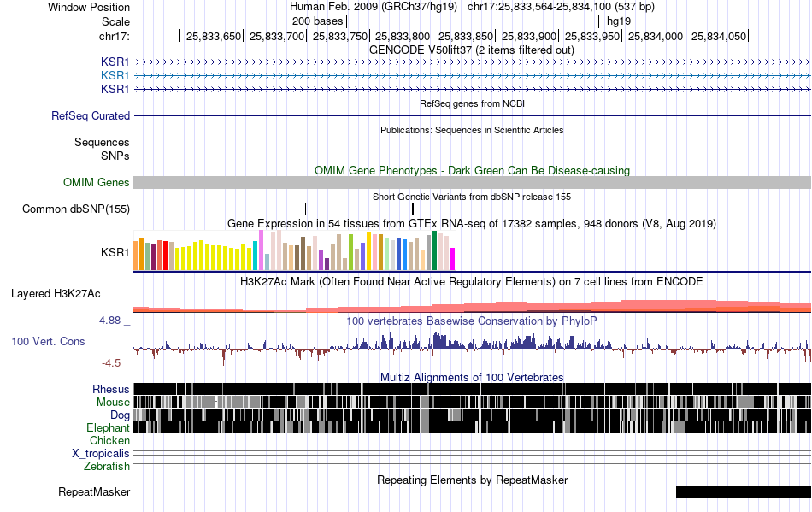
Task: Click the 100 vertebrates PhyloP title
Action: point(472,321)
